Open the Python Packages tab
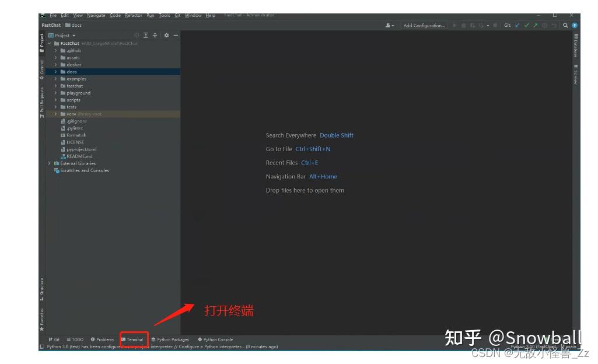 tap(170, 339)
